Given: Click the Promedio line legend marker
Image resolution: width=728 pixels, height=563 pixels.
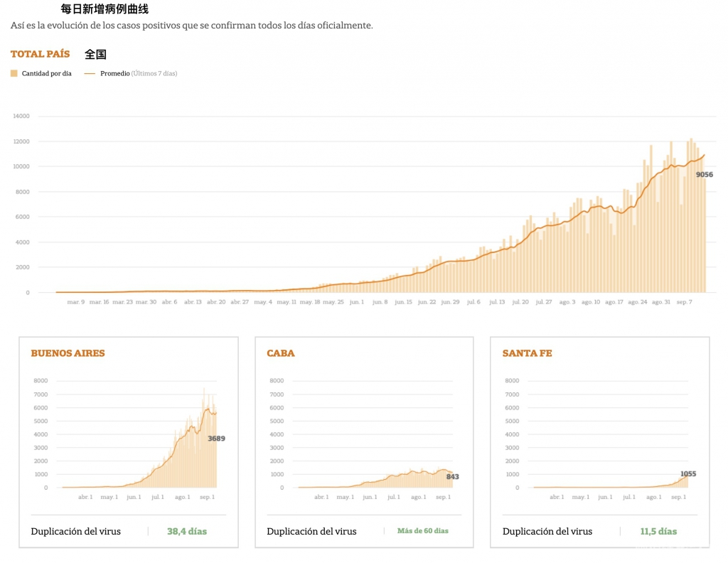Looking at the screenshot, I should tap(90, 73).
